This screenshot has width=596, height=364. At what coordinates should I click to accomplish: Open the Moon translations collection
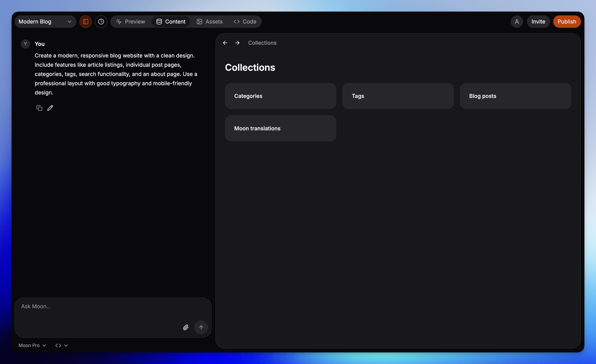[281, 128]
